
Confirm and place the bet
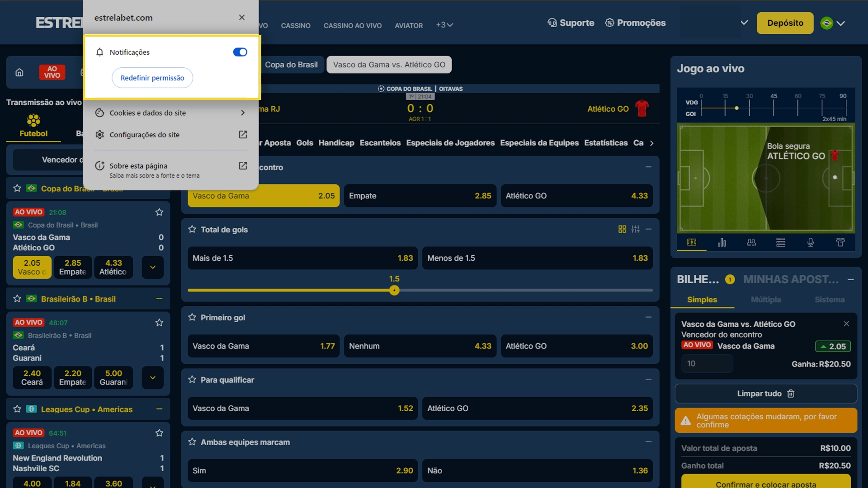[x=766, y=482]
